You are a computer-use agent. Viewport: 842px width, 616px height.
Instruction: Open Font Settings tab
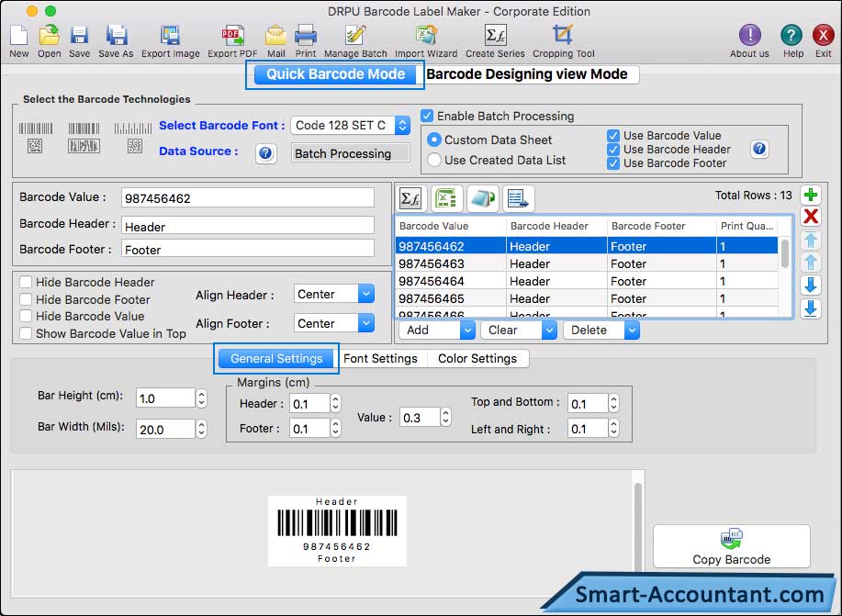pos(380,359)
